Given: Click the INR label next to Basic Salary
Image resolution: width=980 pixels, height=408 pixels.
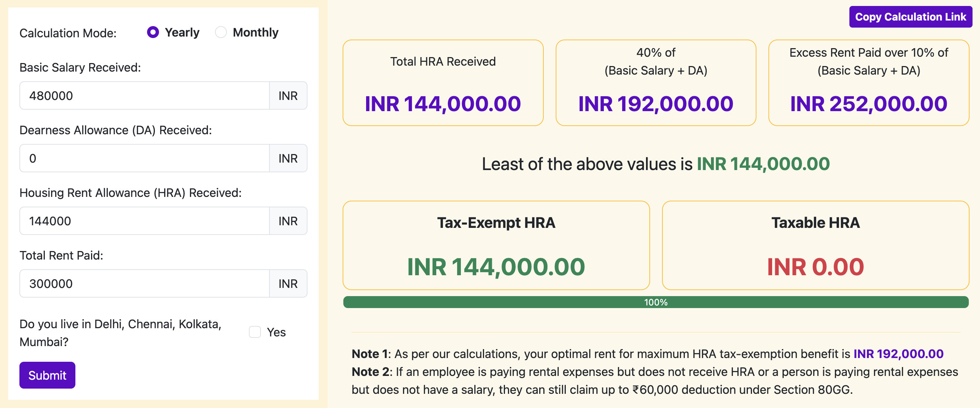Looking at the screenshot, I should [288, 95].
